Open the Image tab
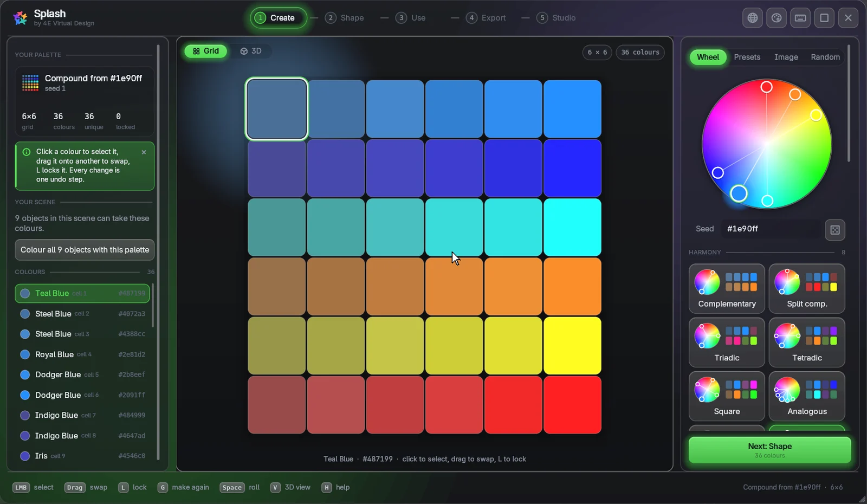Screen dimensions: 867x504 tap(786, 57)
